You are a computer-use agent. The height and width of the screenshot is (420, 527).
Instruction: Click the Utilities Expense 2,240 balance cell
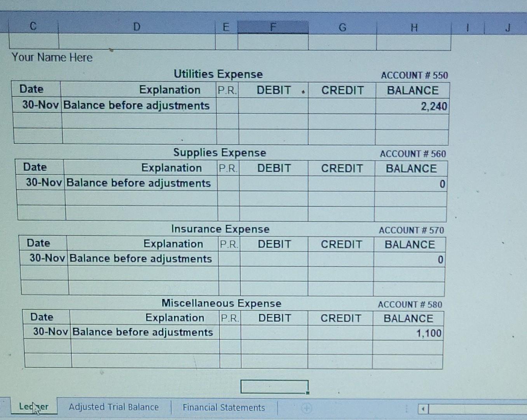[x=413, y=106]
